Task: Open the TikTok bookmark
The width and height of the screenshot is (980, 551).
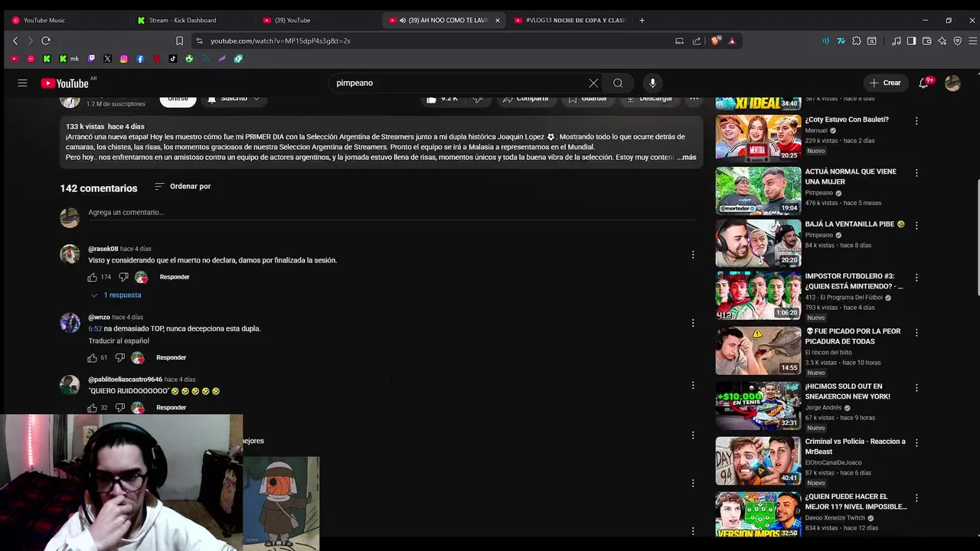Action: coord(172,58)
